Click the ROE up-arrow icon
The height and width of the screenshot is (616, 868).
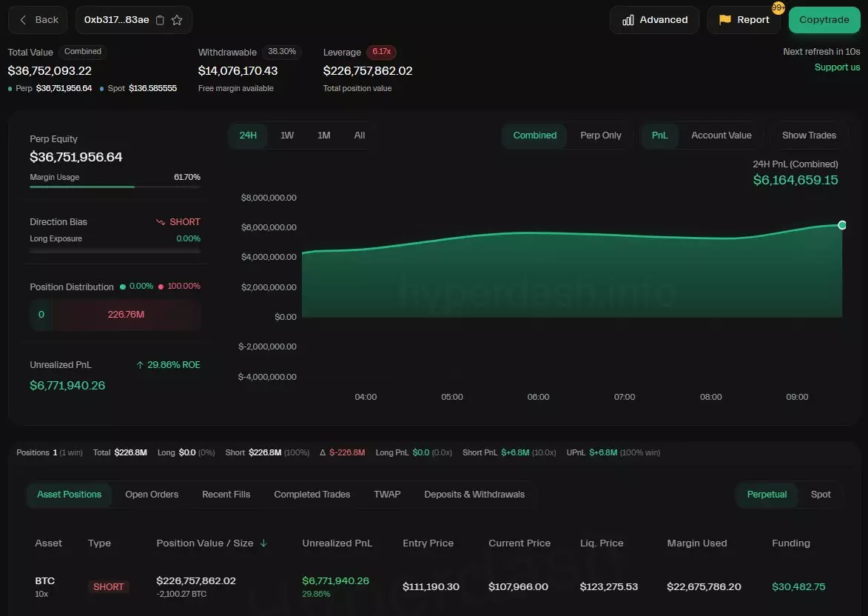click(x=140, y=365)
